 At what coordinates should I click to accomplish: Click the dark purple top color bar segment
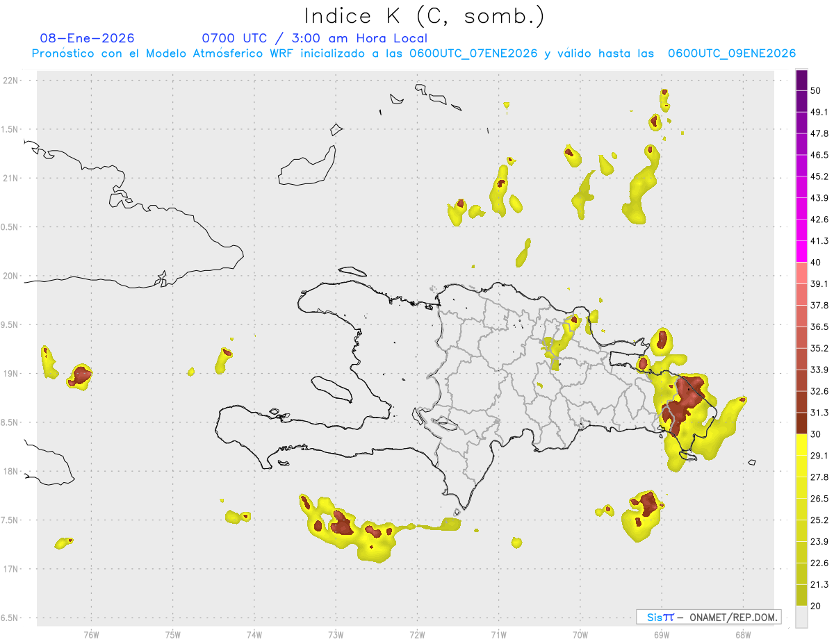(x=801, y=80)
